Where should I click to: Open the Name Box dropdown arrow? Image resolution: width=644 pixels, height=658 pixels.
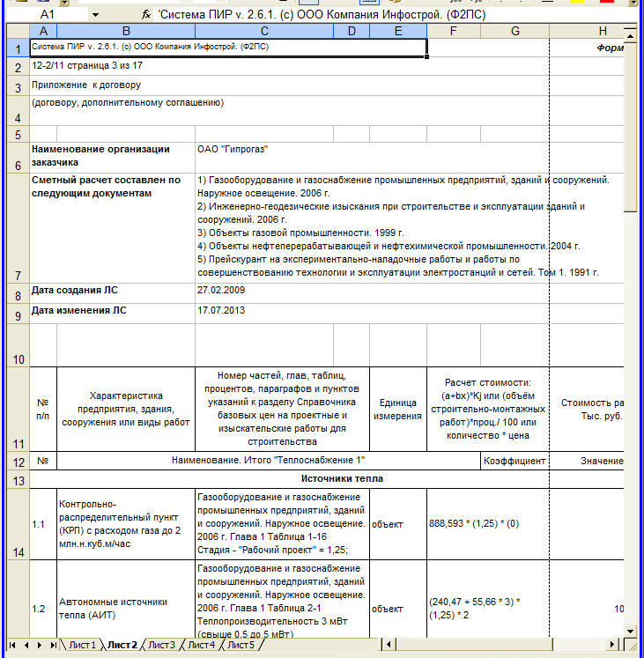tap(94, 16)
